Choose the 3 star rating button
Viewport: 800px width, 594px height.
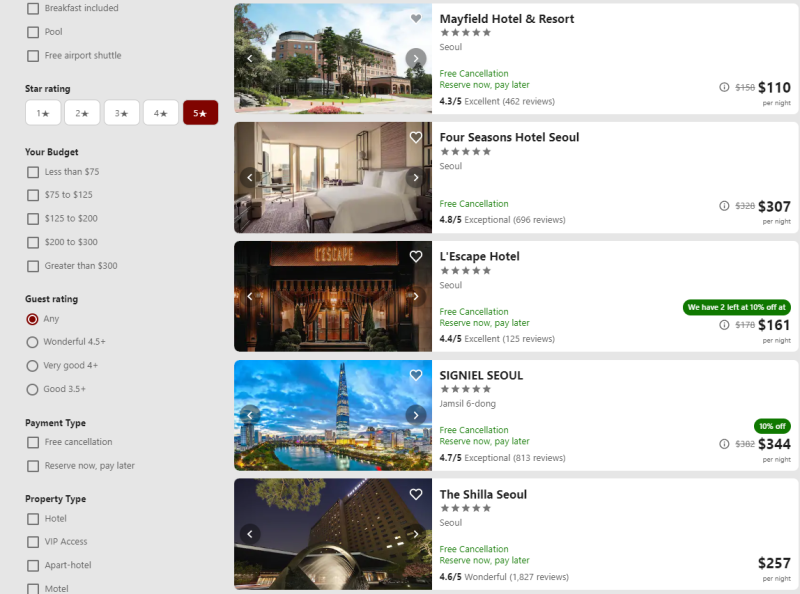click(x=121, y=113)
